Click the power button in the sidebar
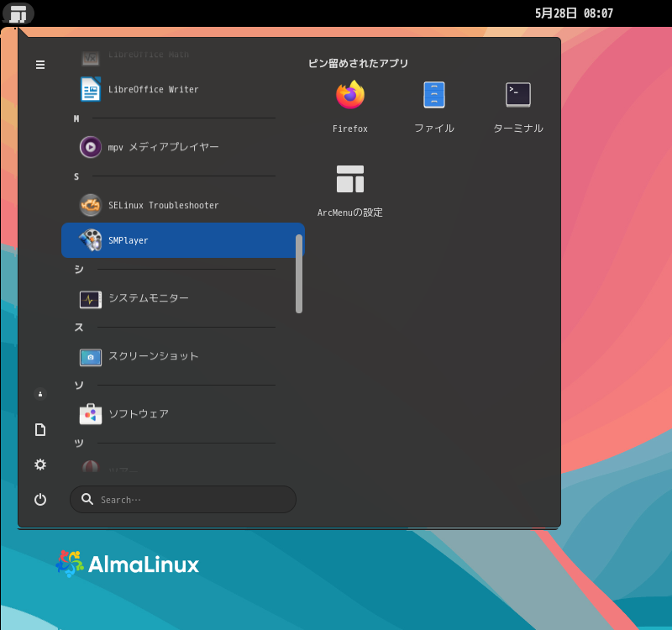Image resolution: width=672 pixels, height=630 pixels. point(40,500)
